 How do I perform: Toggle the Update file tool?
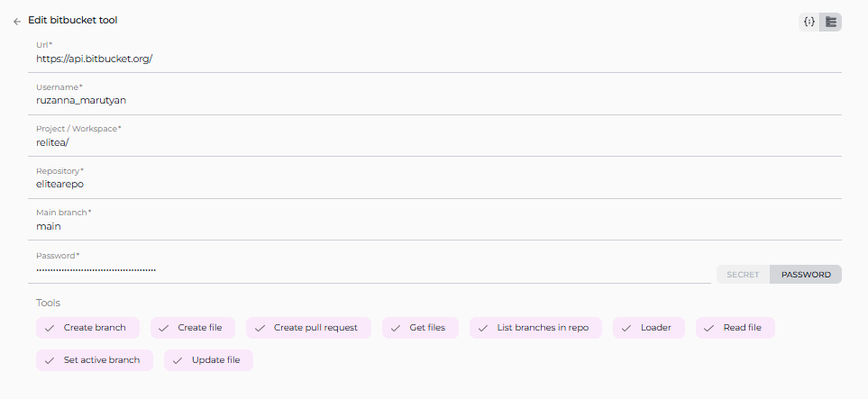[x=208, y=360]
